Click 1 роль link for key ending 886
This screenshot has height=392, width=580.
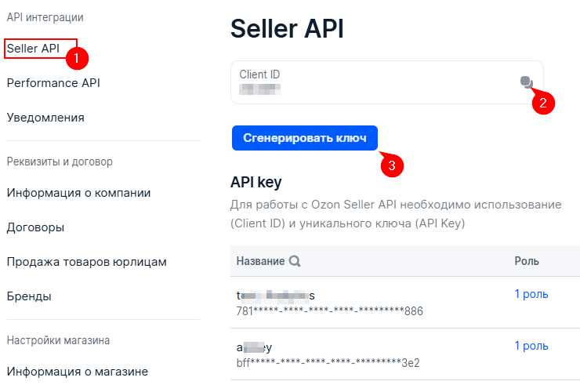point(531,294)
